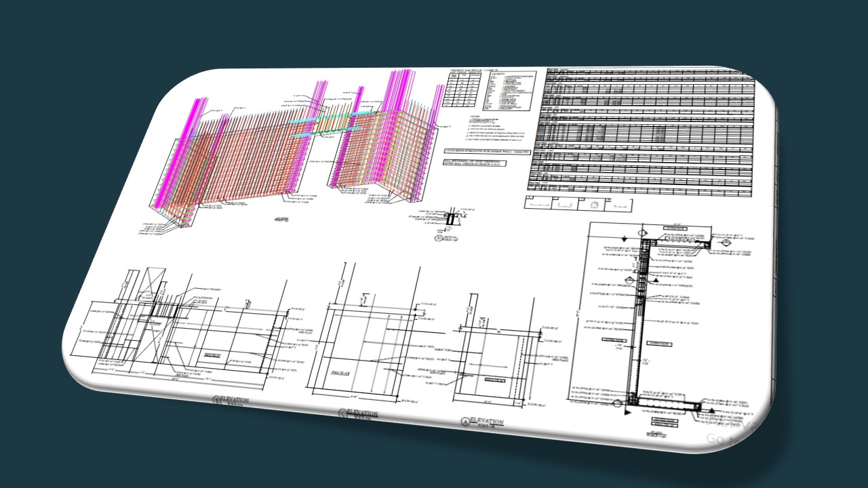Click the circled A elevation marker
Screen dimensions: 868x488
(465, 422)
